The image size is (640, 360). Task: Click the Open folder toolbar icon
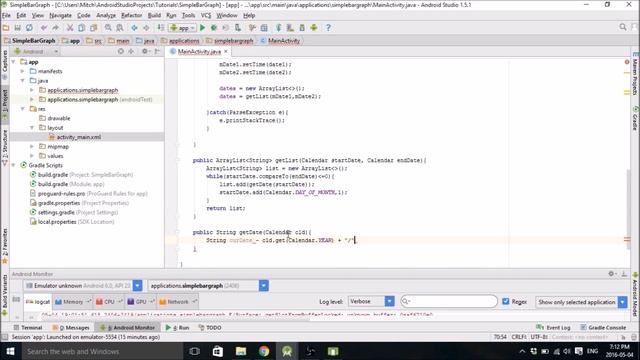[6, 28]
